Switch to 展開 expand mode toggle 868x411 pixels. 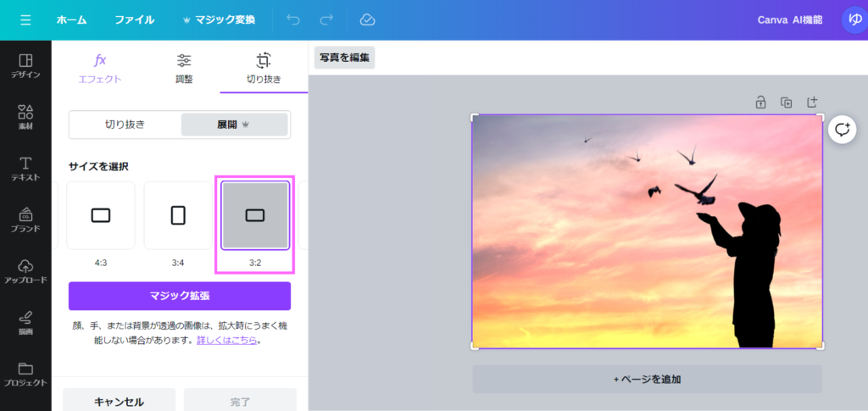(234, 125)
